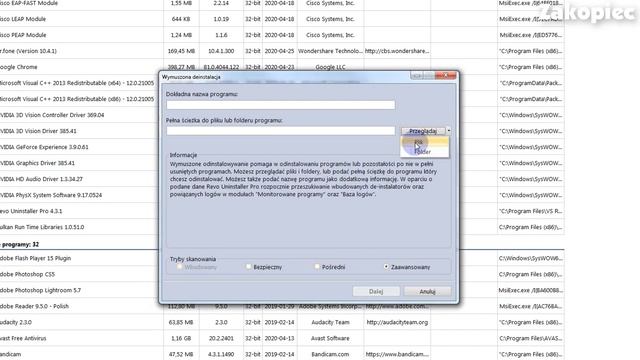Screen dimensions: 640x360
Task: Click the Avast Software company cell
Action: tap(330, 338)
